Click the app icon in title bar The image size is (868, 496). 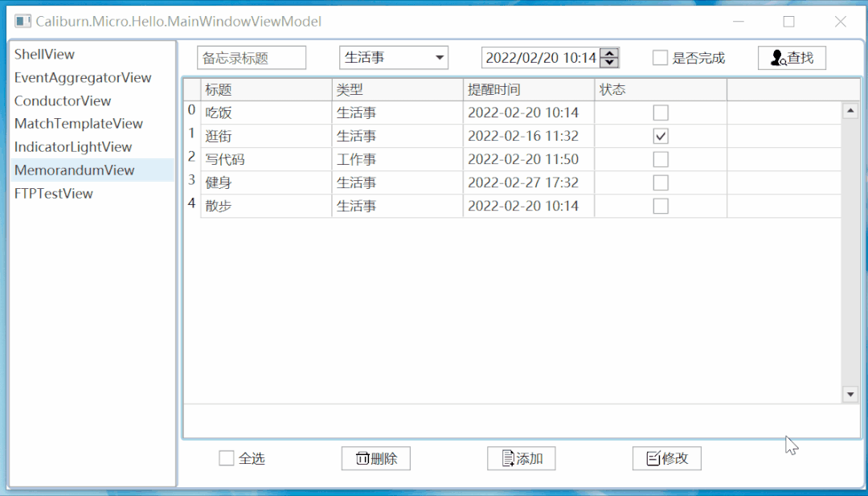click(x=23, y=22)
